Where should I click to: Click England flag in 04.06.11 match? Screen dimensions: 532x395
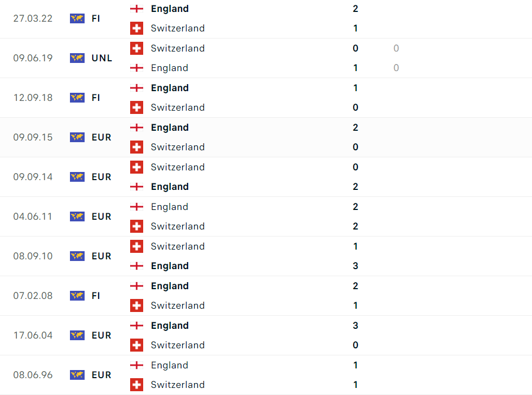[137, 207]
